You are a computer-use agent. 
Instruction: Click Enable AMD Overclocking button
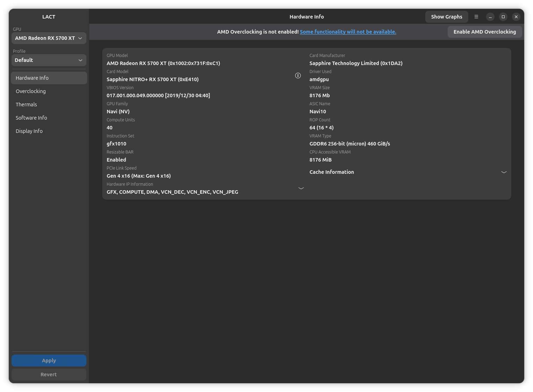click(485, 32)
